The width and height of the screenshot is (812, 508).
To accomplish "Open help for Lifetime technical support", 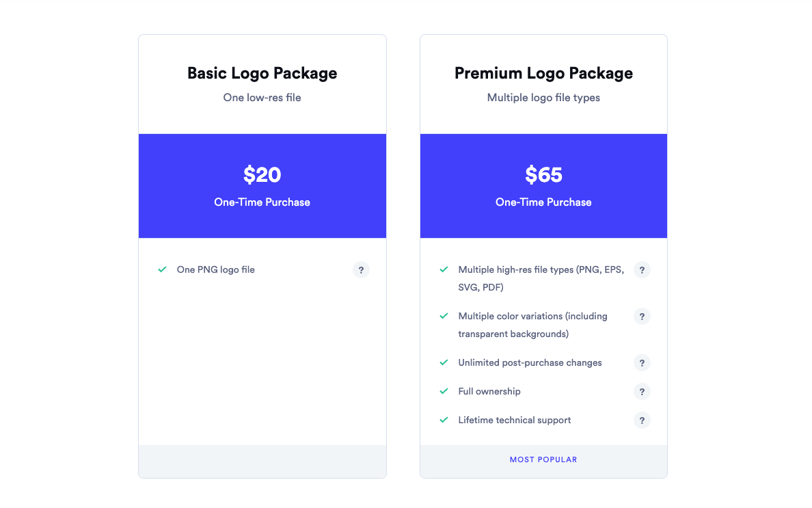I will coord(642,420).
